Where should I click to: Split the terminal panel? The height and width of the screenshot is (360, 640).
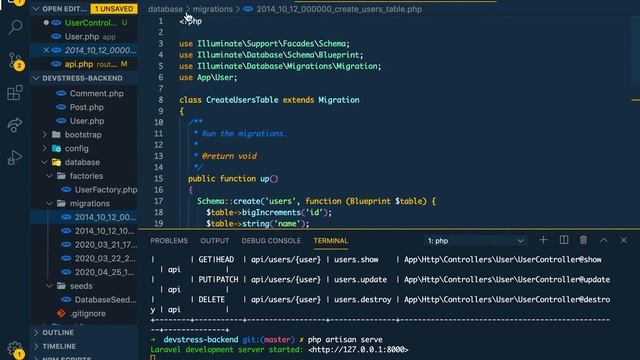(x=564, y=240)
